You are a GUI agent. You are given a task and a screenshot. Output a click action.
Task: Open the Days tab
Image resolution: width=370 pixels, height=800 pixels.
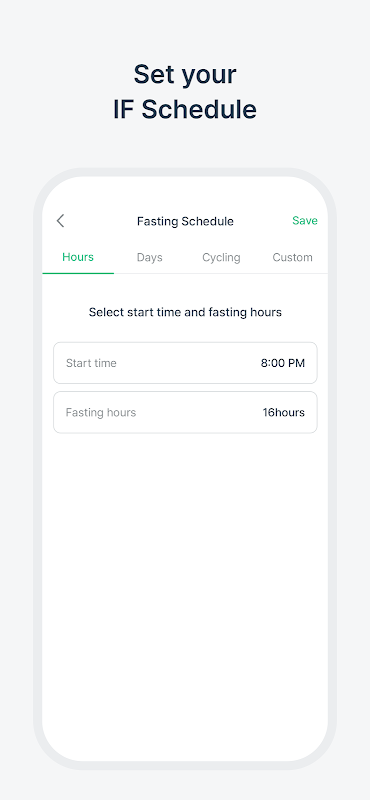(150, 257)
